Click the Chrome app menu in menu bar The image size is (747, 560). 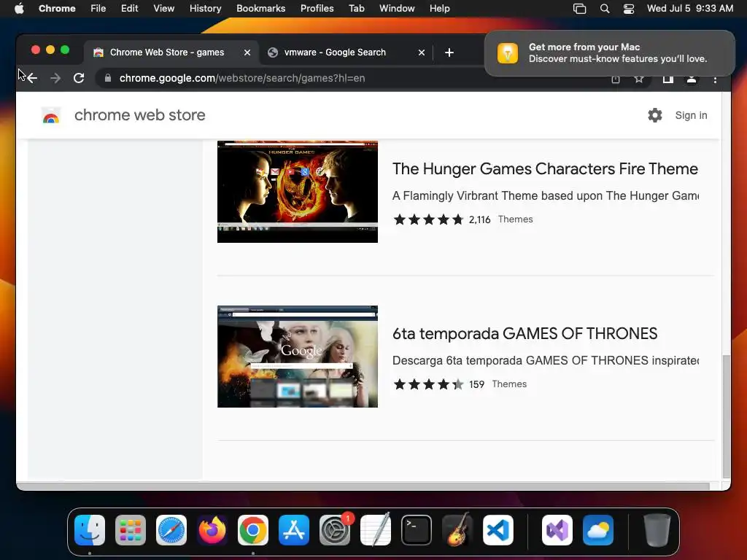point(57,9)
